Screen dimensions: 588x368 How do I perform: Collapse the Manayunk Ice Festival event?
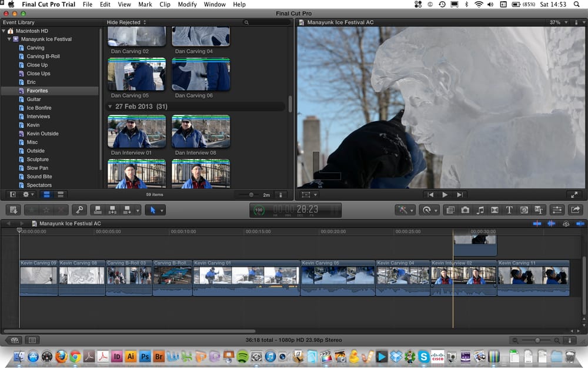point(9,39)
